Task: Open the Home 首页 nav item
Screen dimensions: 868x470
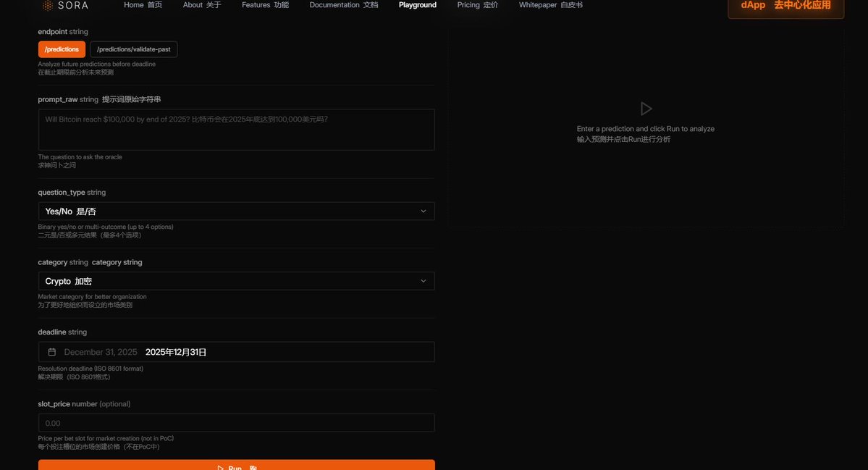Action: (x=143, y=5)
